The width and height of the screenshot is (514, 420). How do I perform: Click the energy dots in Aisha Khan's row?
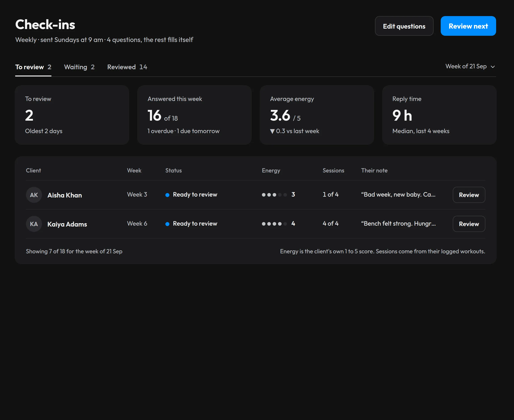click(274, 195)
